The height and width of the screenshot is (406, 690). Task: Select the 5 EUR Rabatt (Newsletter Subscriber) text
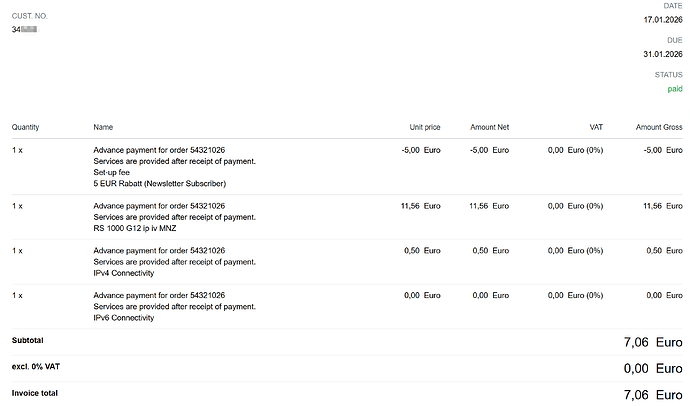[x=159, y=183]
